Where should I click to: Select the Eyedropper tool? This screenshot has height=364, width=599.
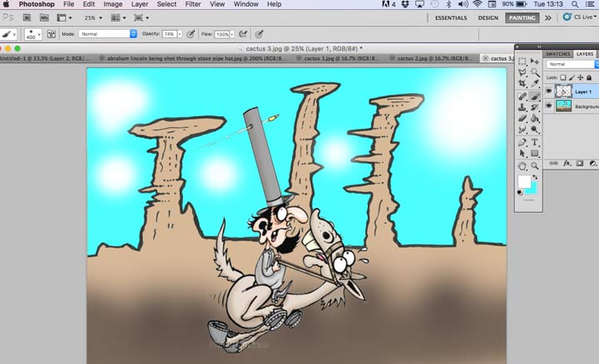point(535,84)
